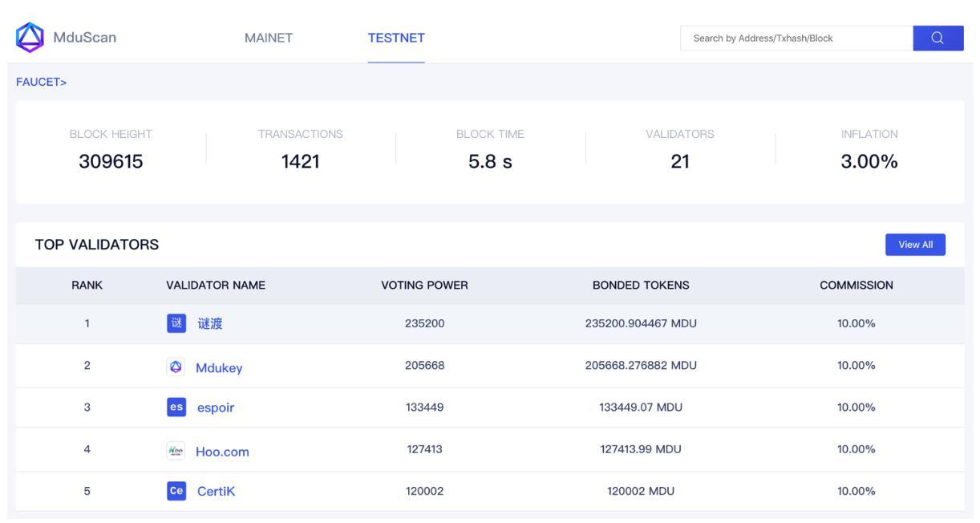Image resolution: width=980 pixels, height=523 pixels.
Task: Click the CertiK validator avatar icon
Action: (176, 492)
